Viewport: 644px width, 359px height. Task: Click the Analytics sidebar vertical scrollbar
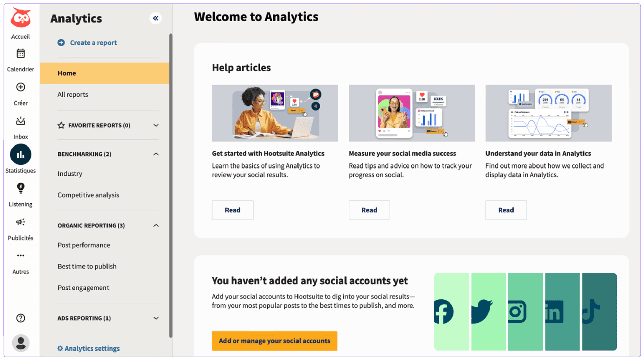click(171, 185)
